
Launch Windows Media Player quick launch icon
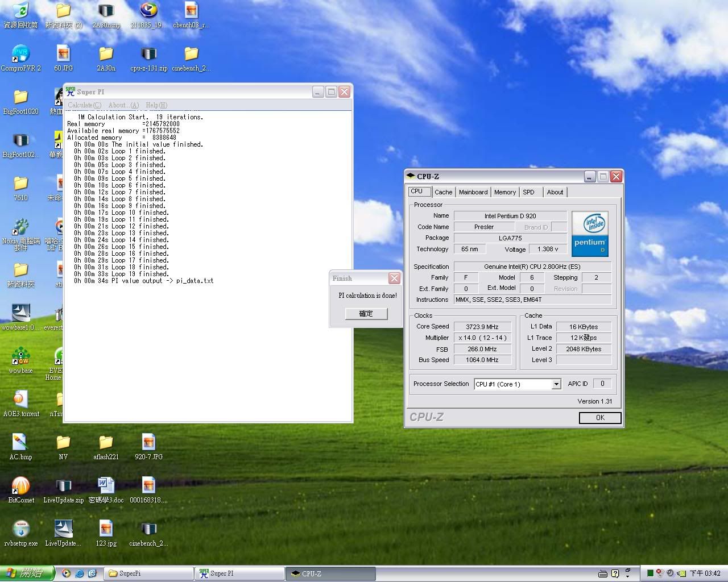click(67, 573)
